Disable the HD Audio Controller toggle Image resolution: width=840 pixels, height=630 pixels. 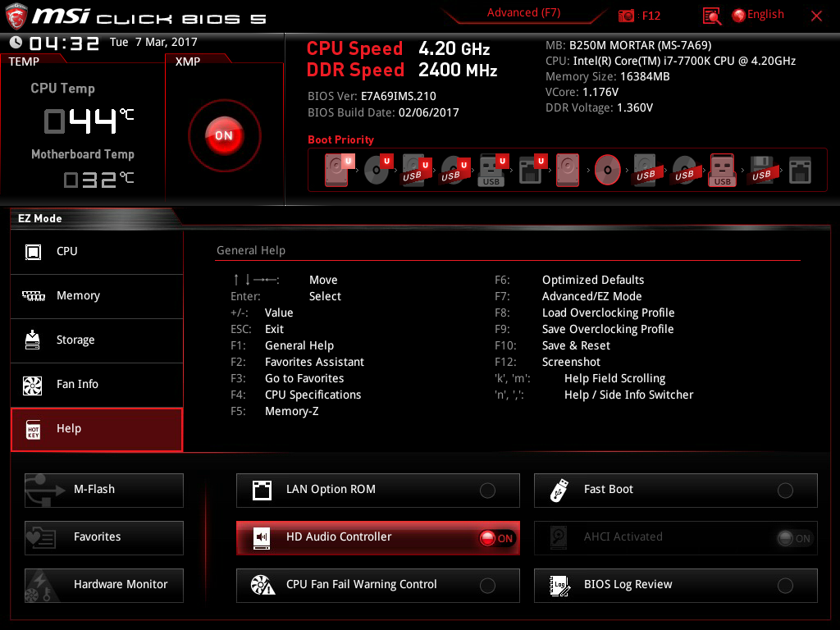tap(496, 538)
